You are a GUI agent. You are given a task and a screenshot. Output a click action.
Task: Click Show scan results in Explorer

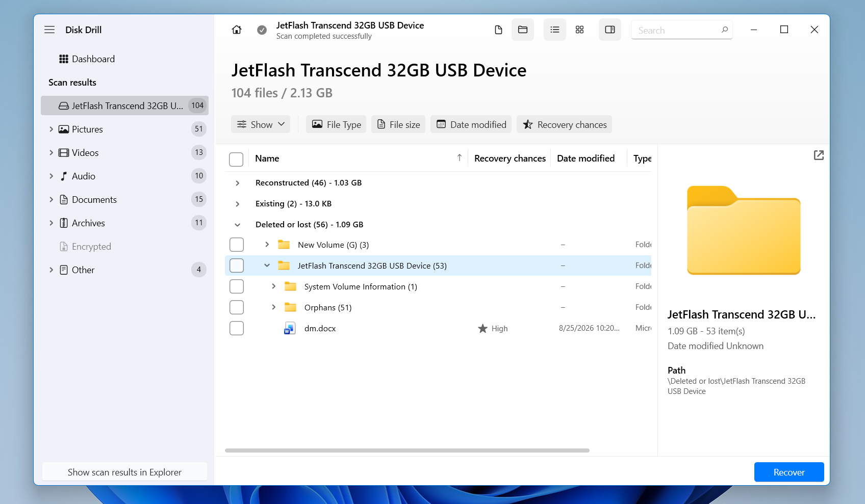pos(124,472)
